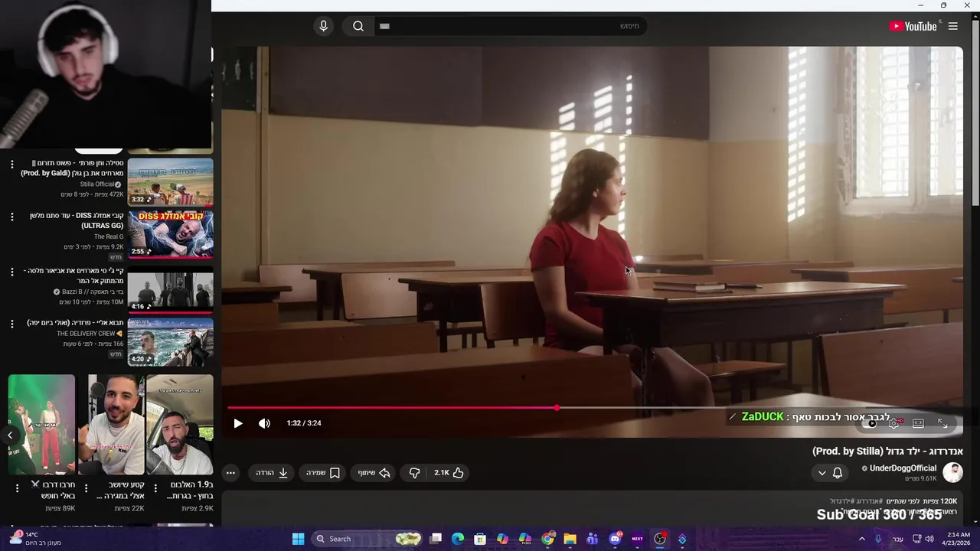The height and width of the screenshot is (551, 980).
Task: Open video settings gear in player
Action: 893,423
